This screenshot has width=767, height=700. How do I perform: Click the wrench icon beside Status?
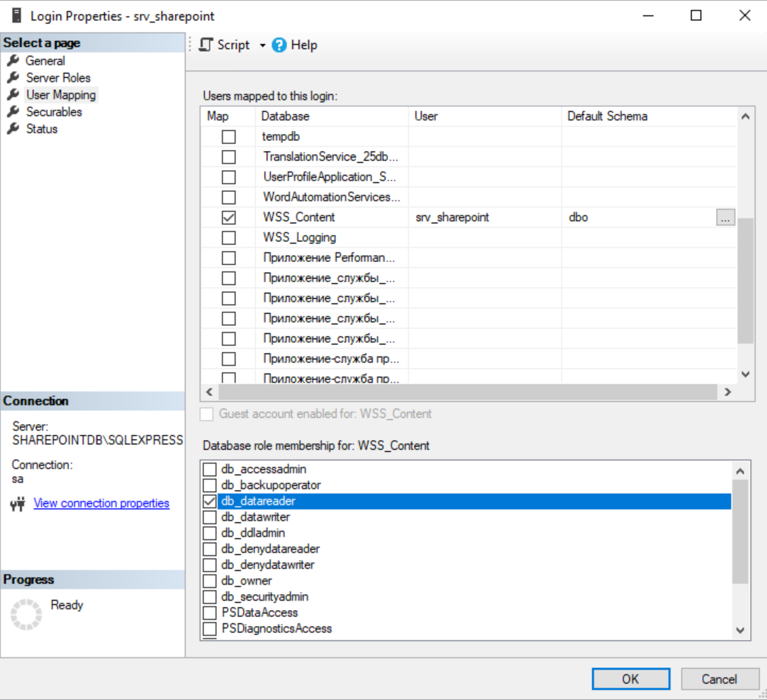13,128
